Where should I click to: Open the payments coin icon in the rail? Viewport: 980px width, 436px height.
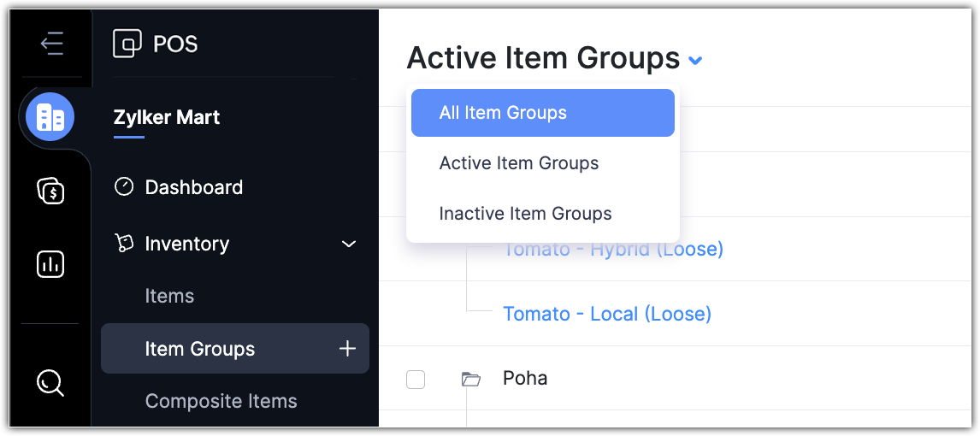coord(50,191)
